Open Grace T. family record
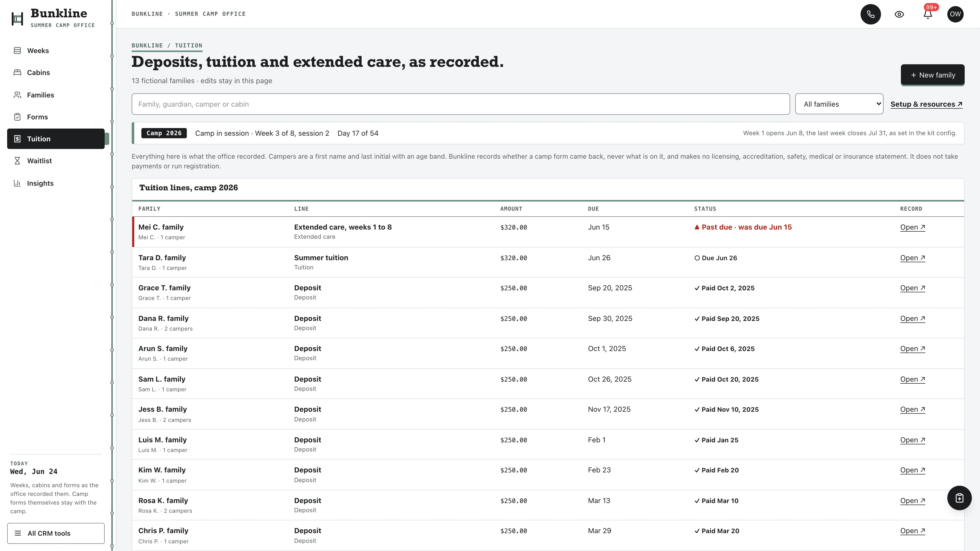 tap(912, 288)
